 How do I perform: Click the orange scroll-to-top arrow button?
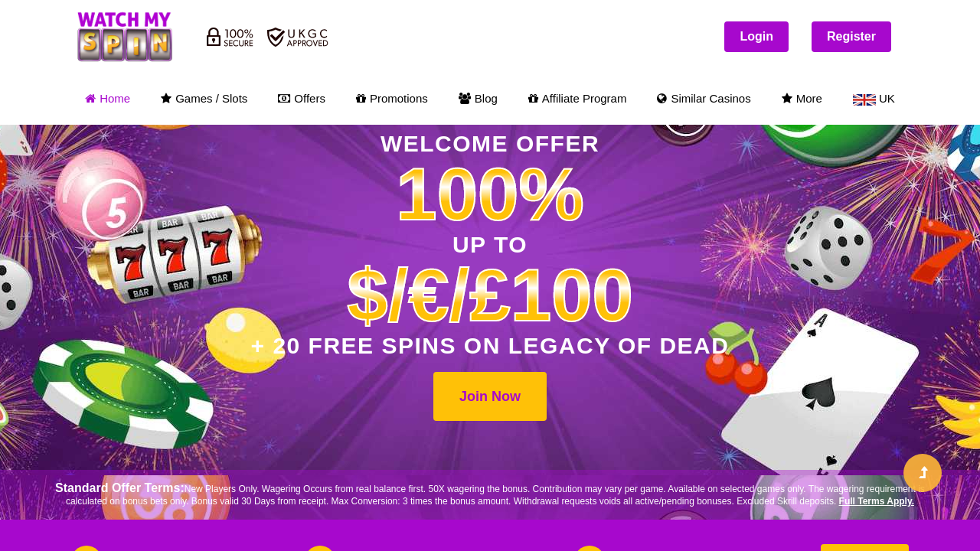click(x=923, y=473)
